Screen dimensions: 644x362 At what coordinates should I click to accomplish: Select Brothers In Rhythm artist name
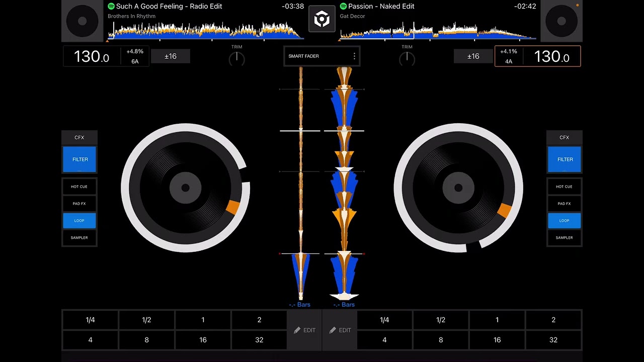click(131, 16)
